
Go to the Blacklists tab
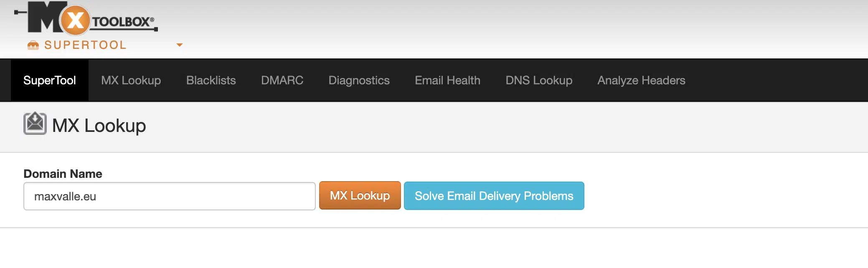(211, 80)
